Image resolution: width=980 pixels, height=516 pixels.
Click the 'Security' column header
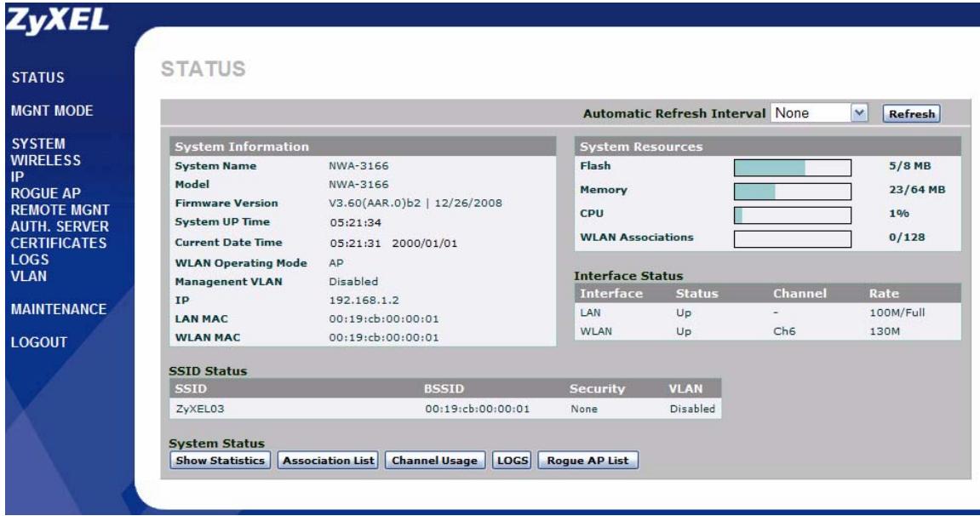tap(597, 388)
